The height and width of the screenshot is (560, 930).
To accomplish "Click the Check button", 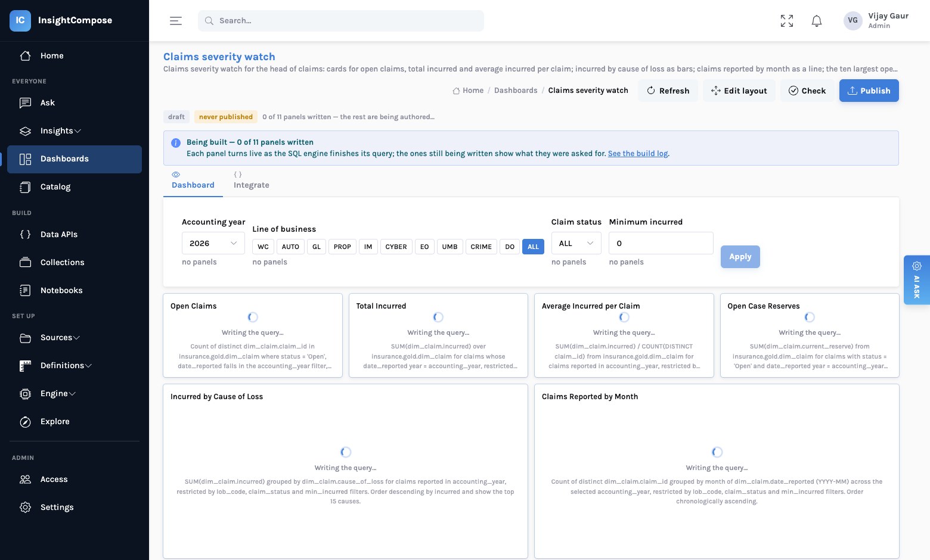I will pyautogui.click(x=807, y=91).
